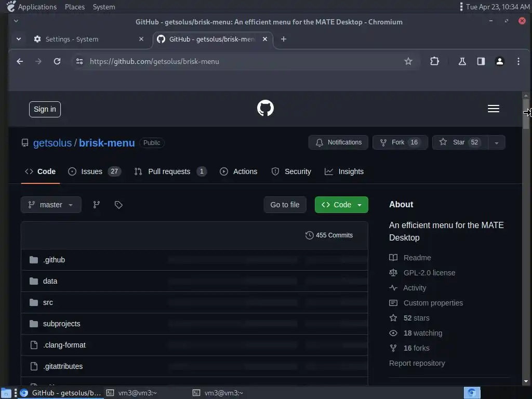The image size is (532, 399).
Task: Close the GitHub brisk-menu tab
Action: [x=265, y=39]
